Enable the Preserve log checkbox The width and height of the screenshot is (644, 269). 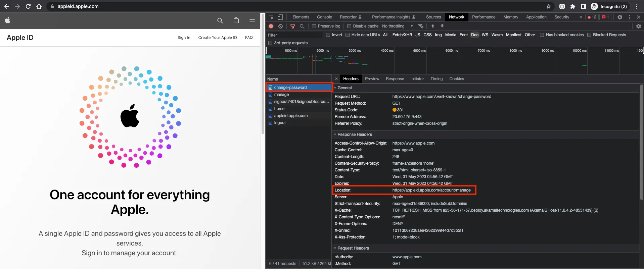click(314, 26)
